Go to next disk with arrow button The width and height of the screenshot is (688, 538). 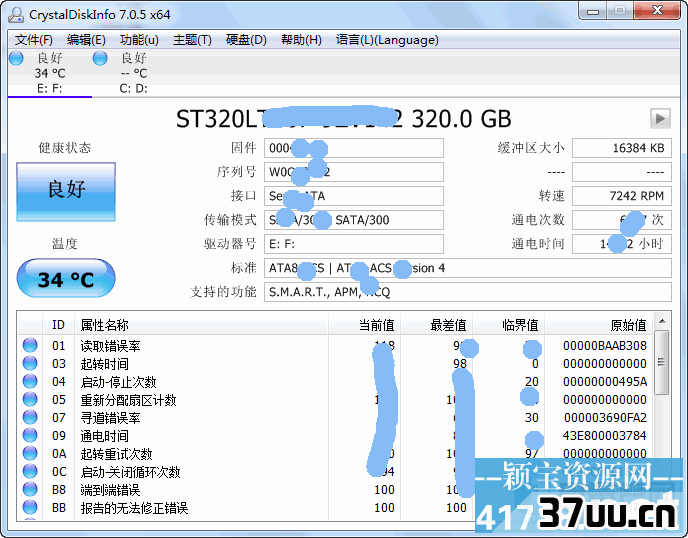pyautogui.click(x=660, y=118)
